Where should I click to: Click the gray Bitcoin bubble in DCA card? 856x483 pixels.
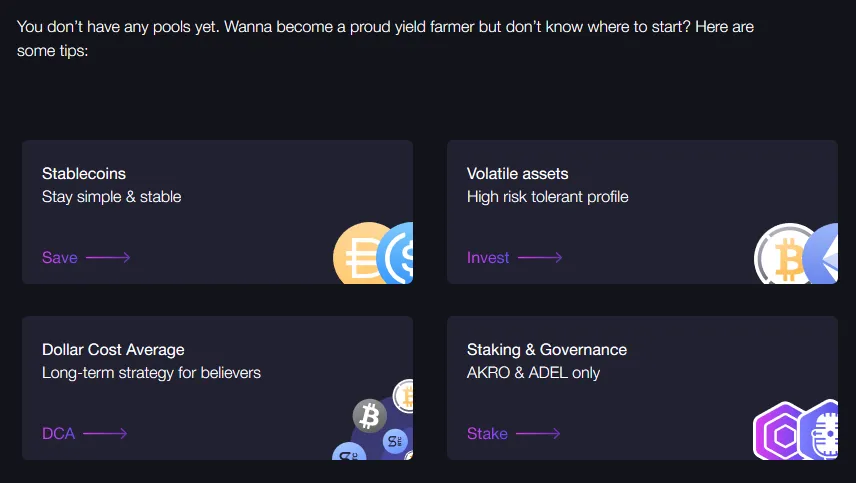(370, 415)
